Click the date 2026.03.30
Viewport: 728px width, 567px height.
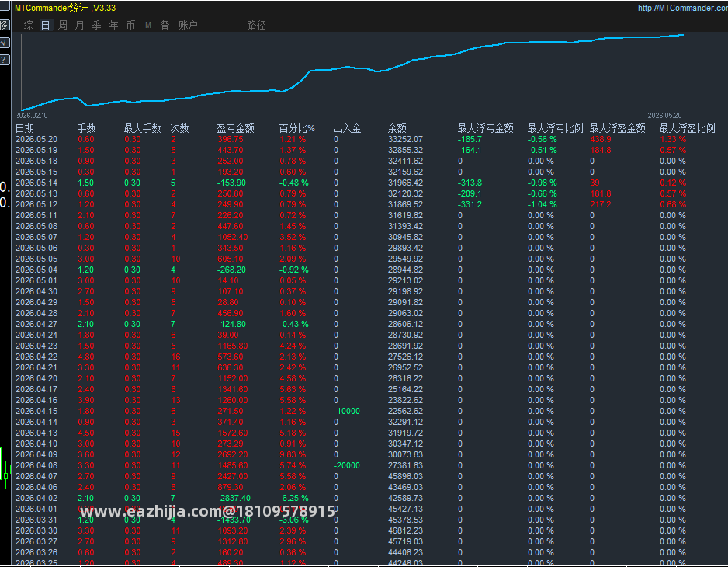[x=36, y=530]
